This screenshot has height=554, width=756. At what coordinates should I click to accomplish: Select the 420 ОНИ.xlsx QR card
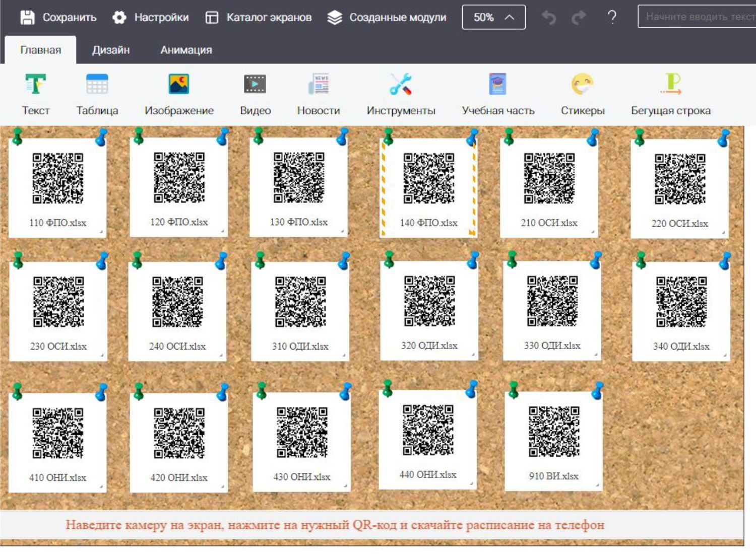click(178, 443)
